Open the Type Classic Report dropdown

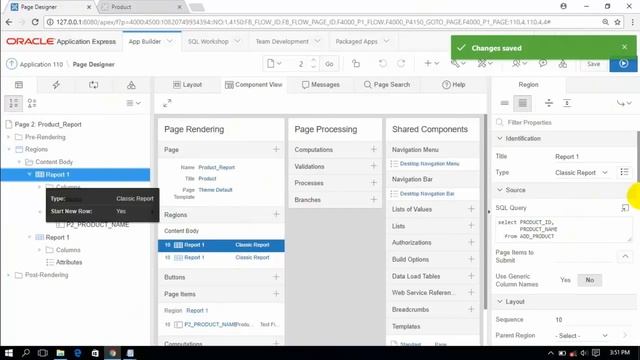coord(582,173)
